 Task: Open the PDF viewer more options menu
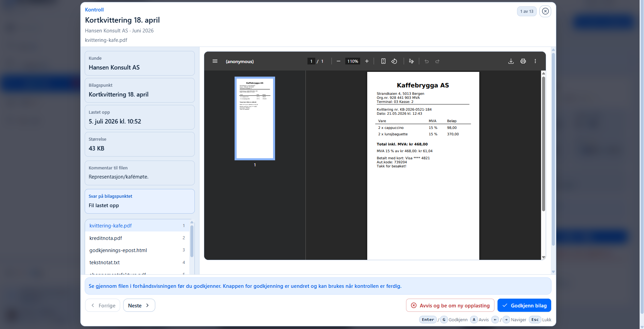coord(535,61)
